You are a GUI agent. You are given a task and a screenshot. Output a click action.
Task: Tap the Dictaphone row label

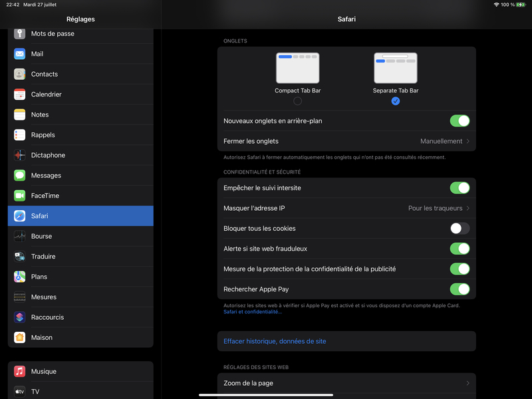pos(48,155)
